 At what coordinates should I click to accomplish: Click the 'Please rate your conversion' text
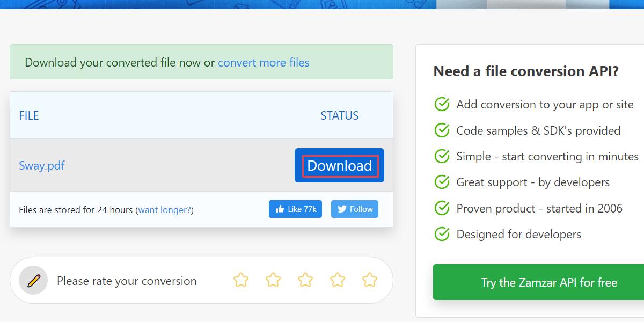pyautogui.click(x=127, y=281)
